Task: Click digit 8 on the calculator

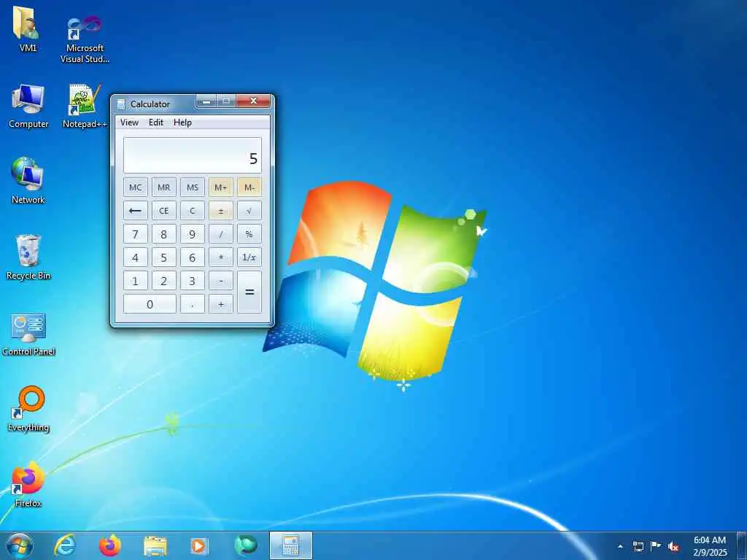Action: [164, 234]
